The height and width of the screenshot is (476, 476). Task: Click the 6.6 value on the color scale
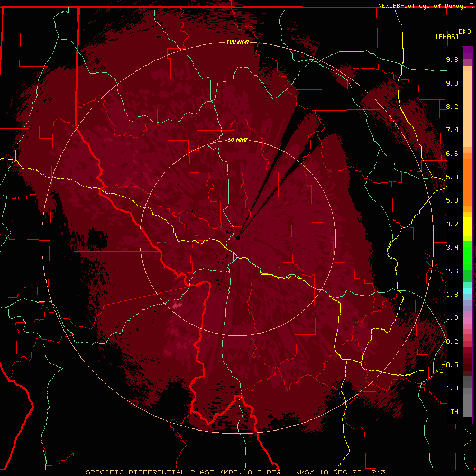[452, 153]
